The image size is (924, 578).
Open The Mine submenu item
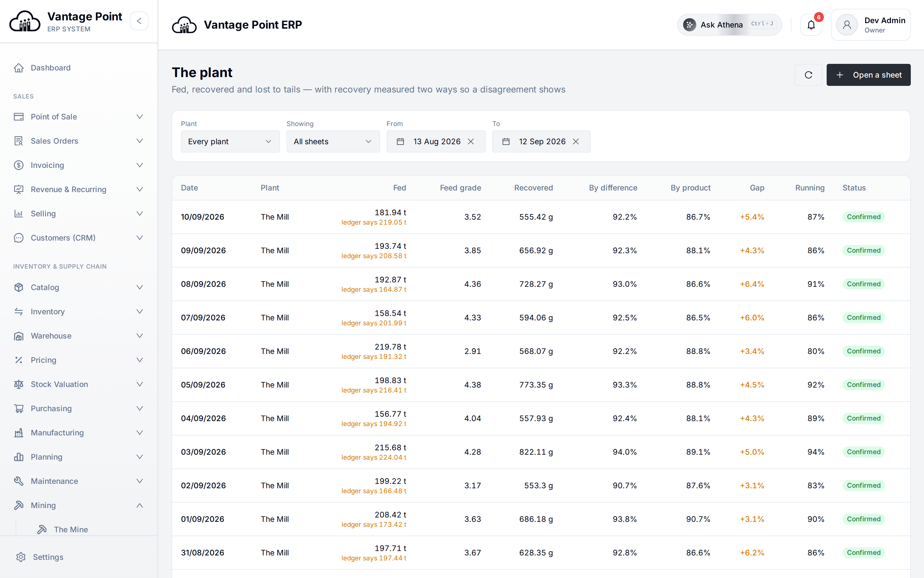pos(71,530)
